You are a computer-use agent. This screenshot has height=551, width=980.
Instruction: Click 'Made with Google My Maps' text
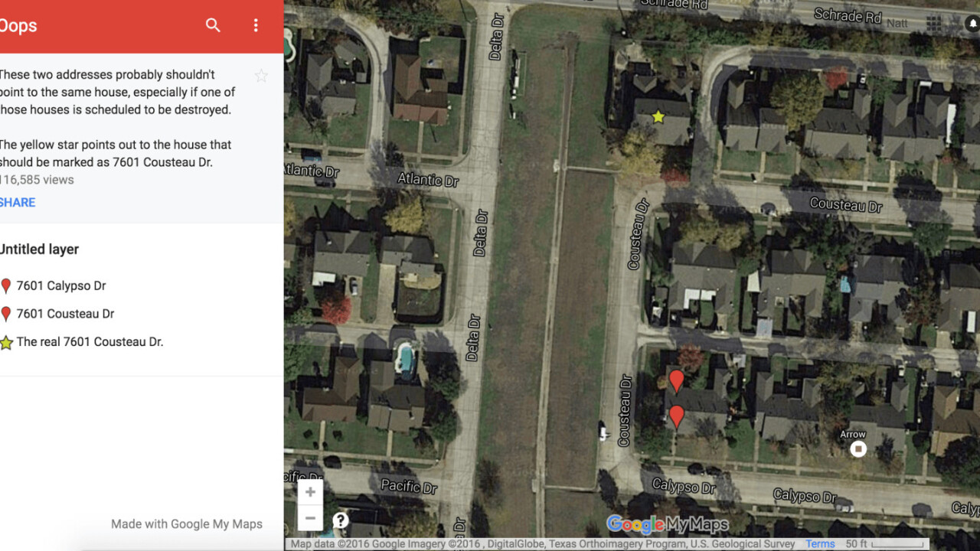coord(186,524)
